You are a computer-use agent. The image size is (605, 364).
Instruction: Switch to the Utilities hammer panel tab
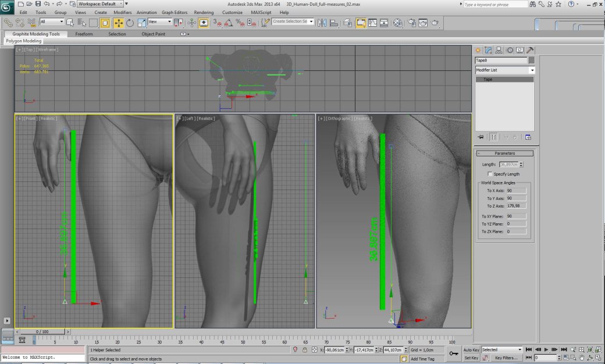tap(530, 50)
